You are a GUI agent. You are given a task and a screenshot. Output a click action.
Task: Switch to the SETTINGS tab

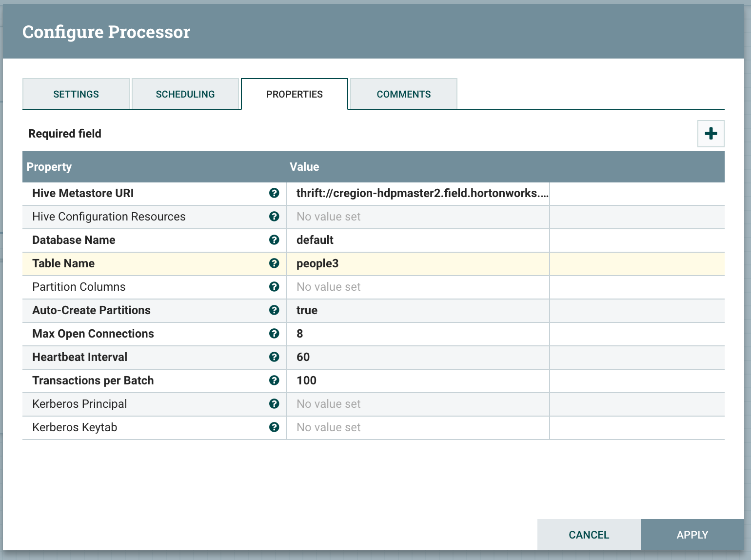[x=76, y=94]
